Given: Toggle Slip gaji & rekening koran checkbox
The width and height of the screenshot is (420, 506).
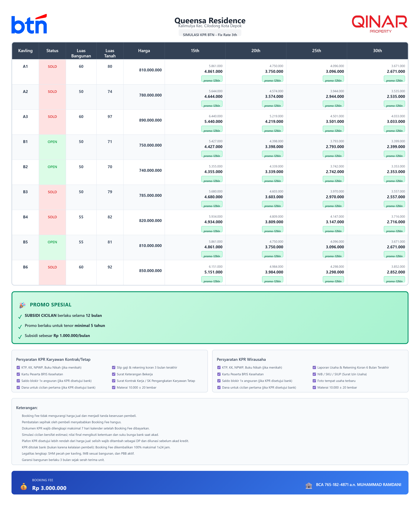Looking at the screenshot, I should [114, 367].
